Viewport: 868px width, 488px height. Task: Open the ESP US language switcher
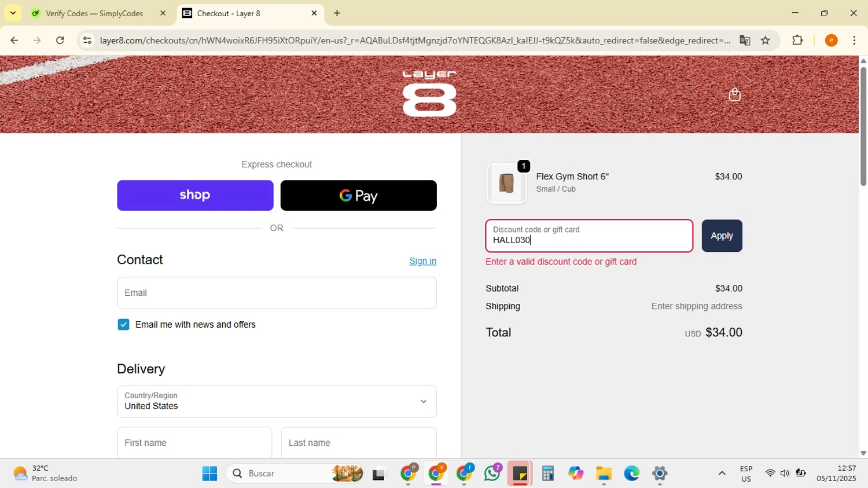746,474
